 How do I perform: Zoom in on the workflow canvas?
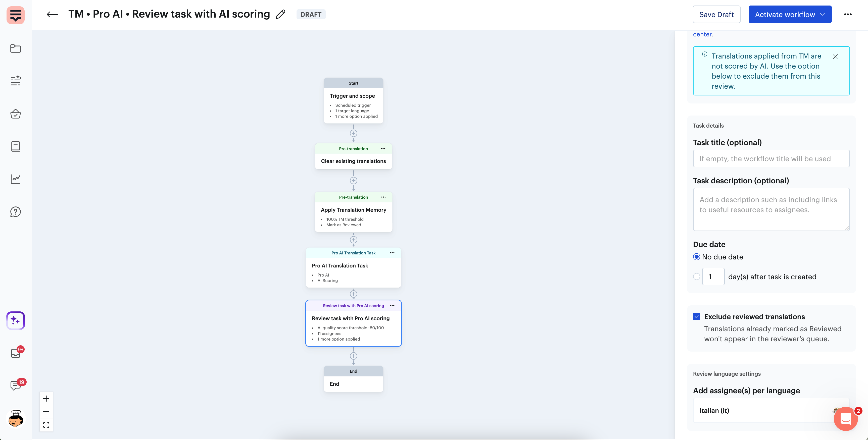coord(46,399)
